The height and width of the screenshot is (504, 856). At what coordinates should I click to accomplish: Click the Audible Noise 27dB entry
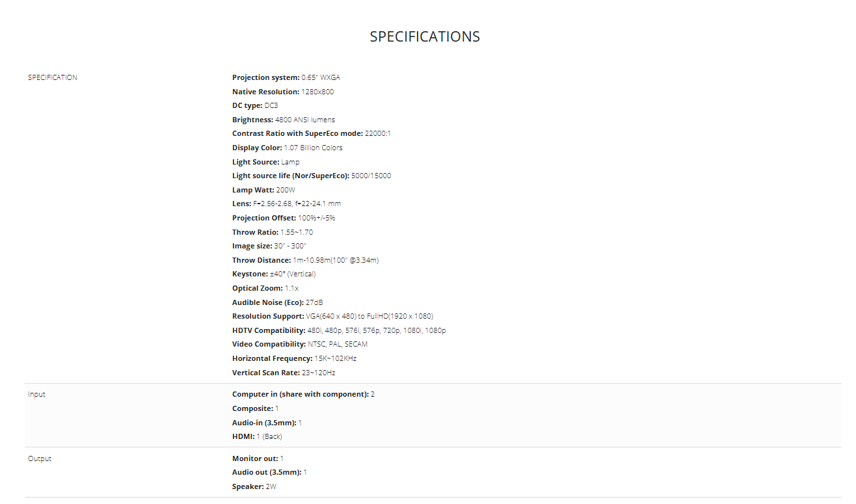278,302
